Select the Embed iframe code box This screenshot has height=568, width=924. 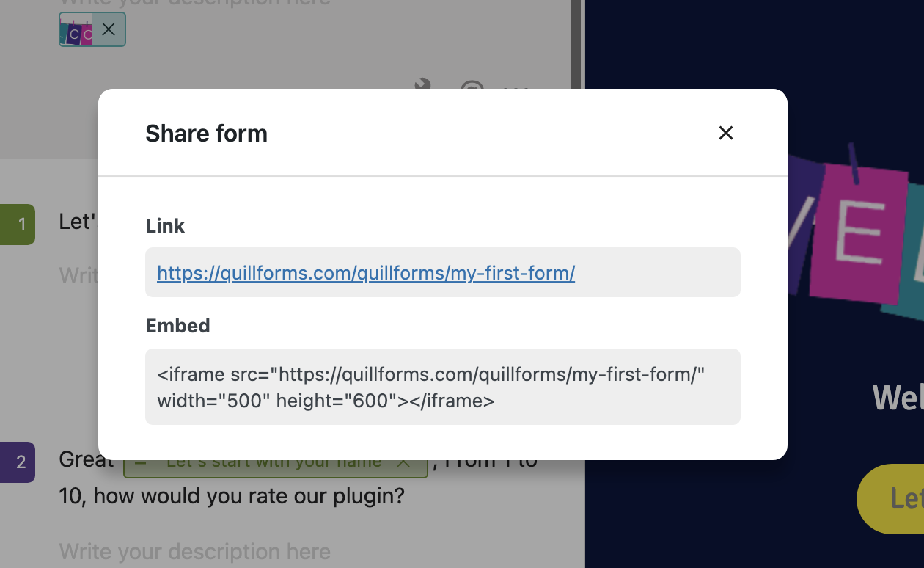pyautogui.click(x=443, y=387)
